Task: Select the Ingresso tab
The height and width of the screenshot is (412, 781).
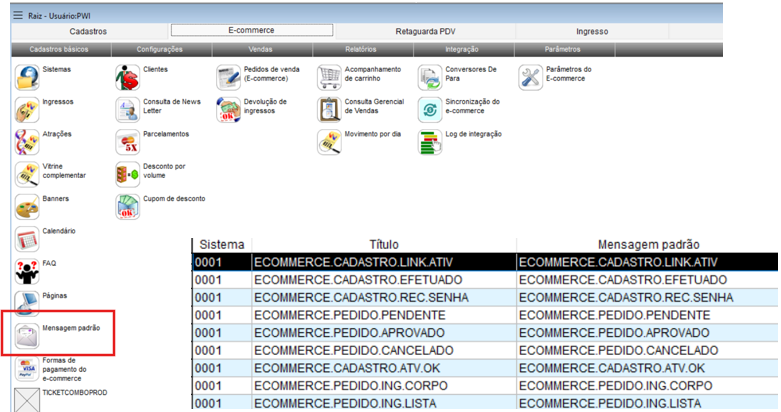Action: 591,31
